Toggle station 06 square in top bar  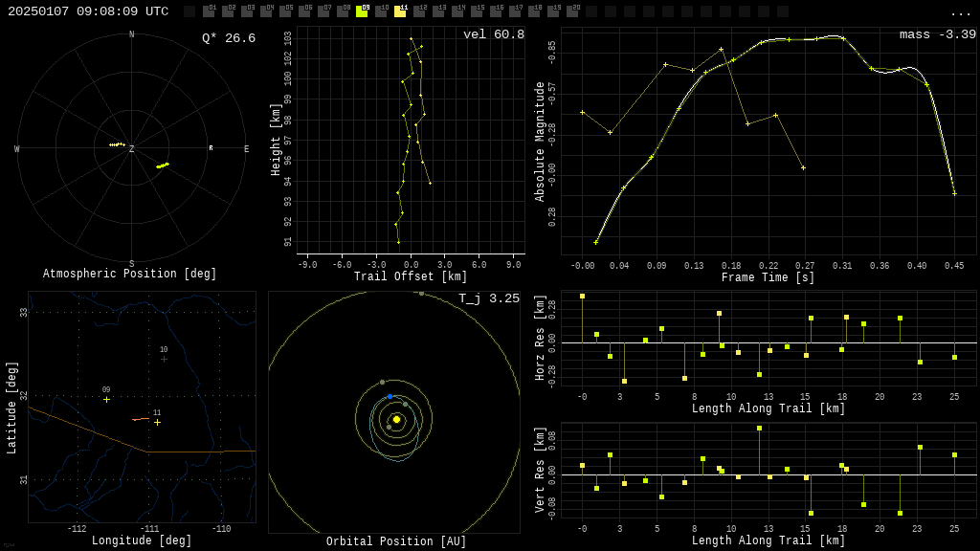coord(304,11)
